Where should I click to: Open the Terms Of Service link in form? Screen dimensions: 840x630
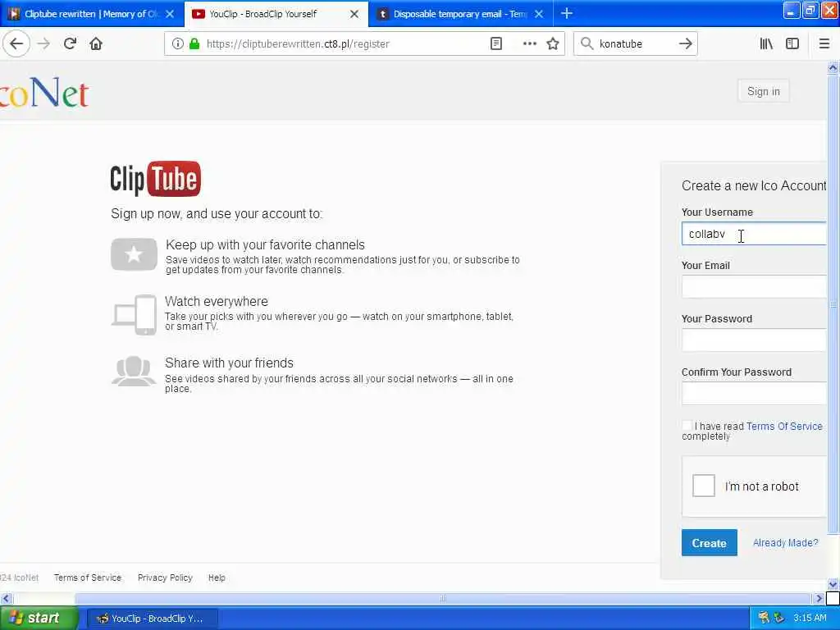(784, 427)
